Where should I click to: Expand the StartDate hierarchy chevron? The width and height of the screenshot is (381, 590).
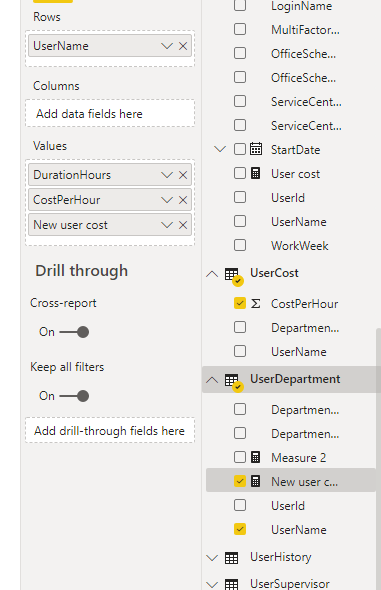tap(220, 149)
